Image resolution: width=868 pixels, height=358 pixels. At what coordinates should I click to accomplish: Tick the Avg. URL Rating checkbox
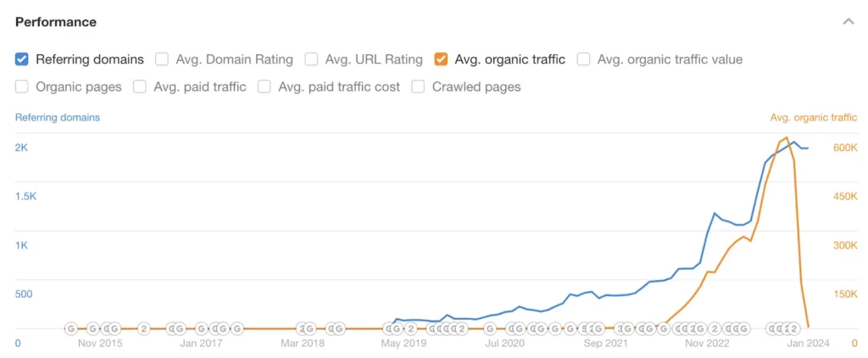point(312,59)
